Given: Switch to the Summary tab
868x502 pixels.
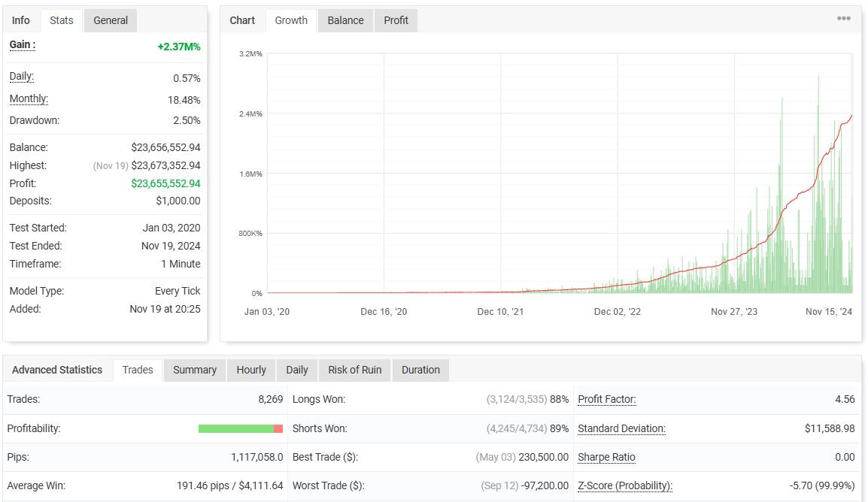Looking at the screenshot, I should click(x=195, y=370).
